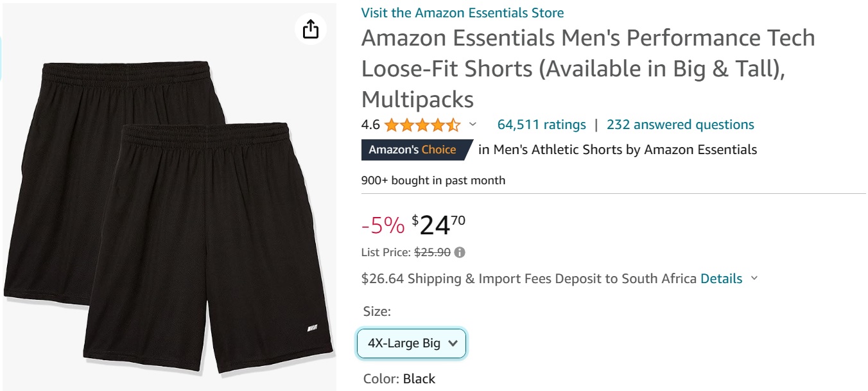Click the share icon on product image

[x=311, y=29]
